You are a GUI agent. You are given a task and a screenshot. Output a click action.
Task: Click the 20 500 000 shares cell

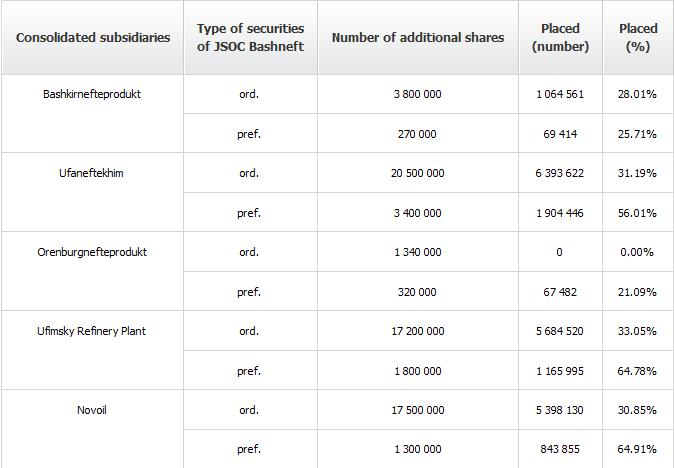pos(417,173)
